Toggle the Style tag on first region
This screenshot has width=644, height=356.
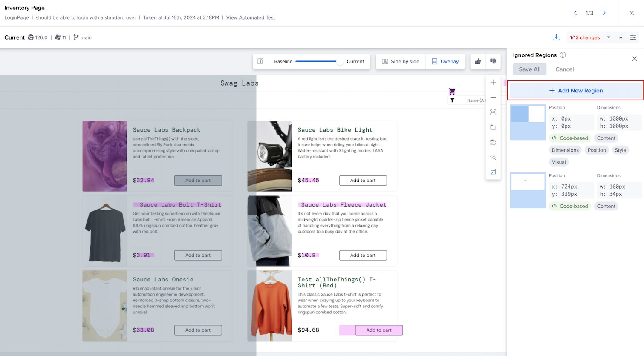[620, 150]
